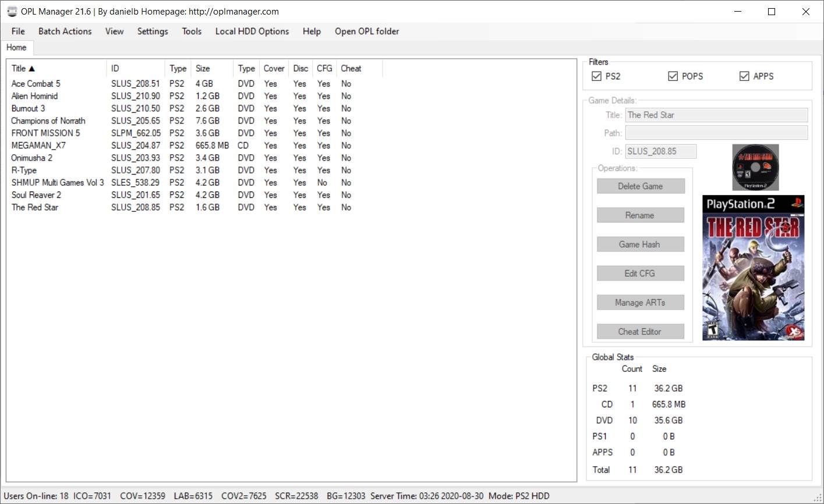
Task: Click the 665.8 MB size cell
Action: [212, 145]
